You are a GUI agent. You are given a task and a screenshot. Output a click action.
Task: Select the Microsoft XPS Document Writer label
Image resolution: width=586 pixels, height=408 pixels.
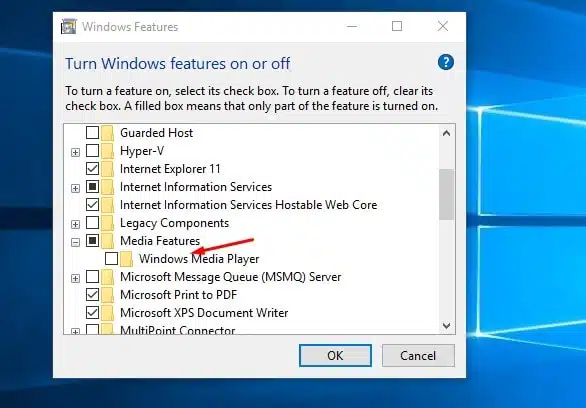pos(204,313)
